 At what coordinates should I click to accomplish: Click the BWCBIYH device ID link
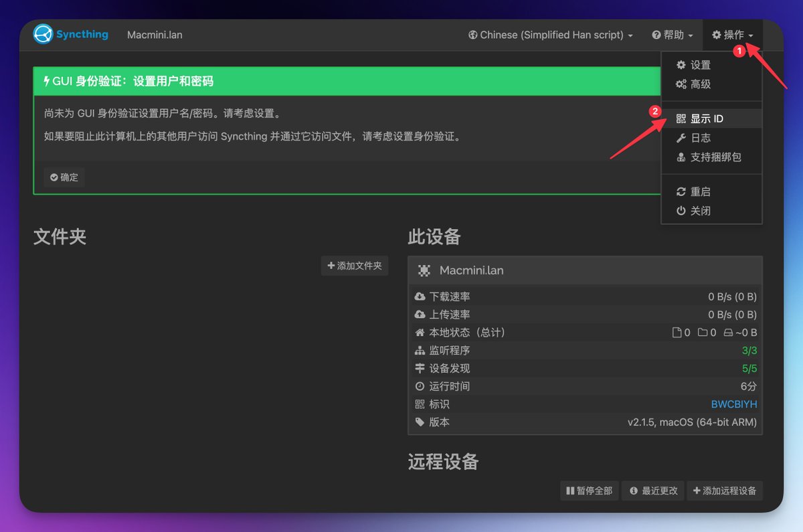pyautogui.click(x=734, y=404)
